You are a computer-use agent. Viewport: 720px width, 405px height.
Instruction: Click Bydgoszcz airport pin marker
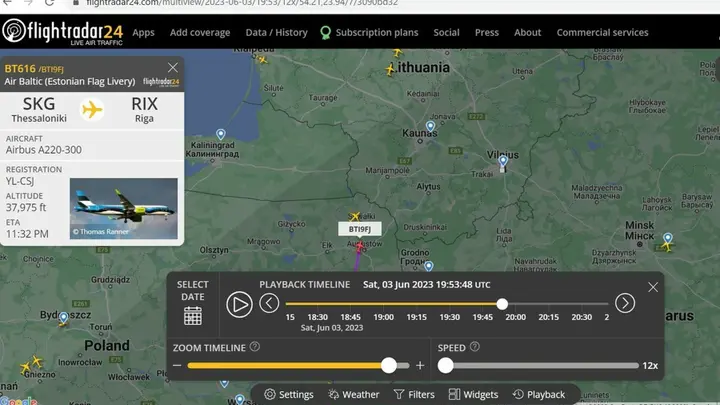[64, 317]
